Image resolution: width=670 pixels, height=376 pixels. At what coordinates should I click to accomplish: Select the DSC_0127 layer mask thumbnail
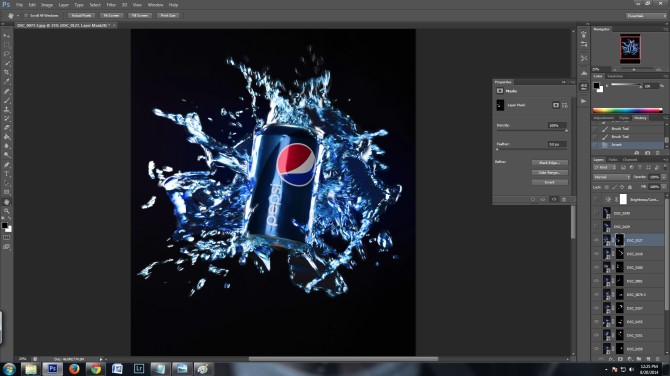point(620,240)
